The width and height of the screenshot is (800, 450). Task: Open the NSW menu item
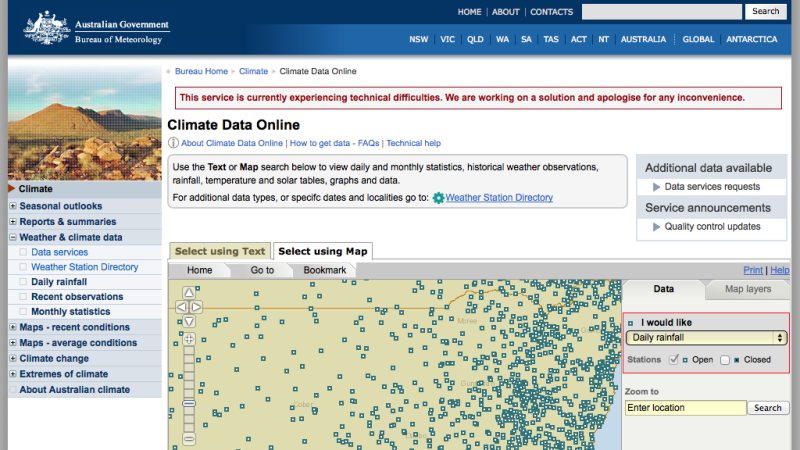(x=418, y=39)
